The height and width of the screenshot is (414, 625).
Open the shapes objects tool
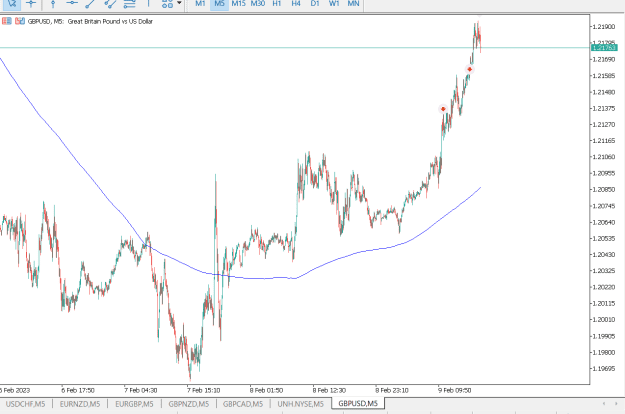[x=167, y=4]
